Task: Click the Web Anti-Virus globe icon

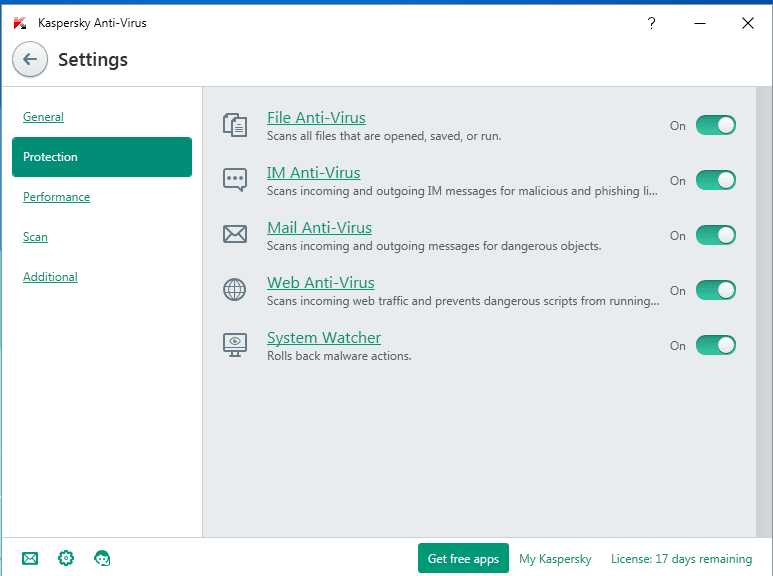Action: (x=235, y=289)
